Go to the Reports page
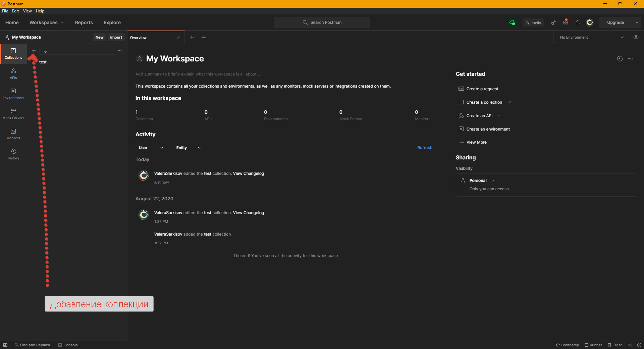This screenshot has width=644, height=349. (x=84, y=22)
